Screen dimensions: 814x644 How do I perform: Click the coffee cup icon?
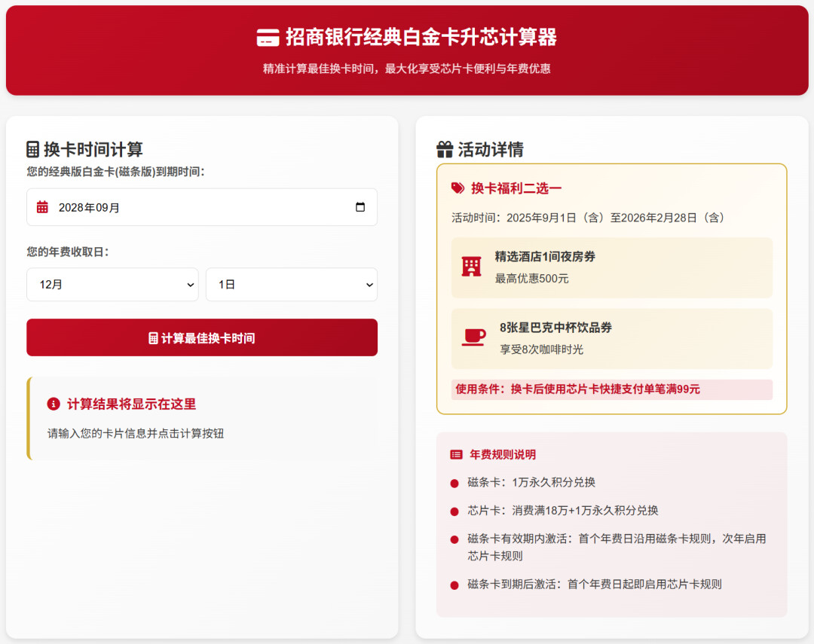coord(473,337)
